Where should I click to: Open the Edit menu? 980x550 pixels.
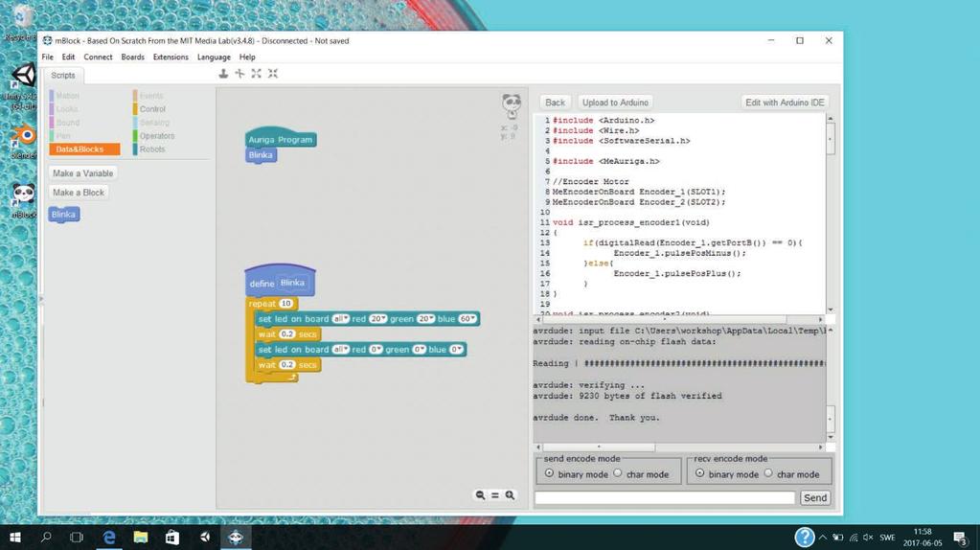pyautogui.click(x=68, y=57)
